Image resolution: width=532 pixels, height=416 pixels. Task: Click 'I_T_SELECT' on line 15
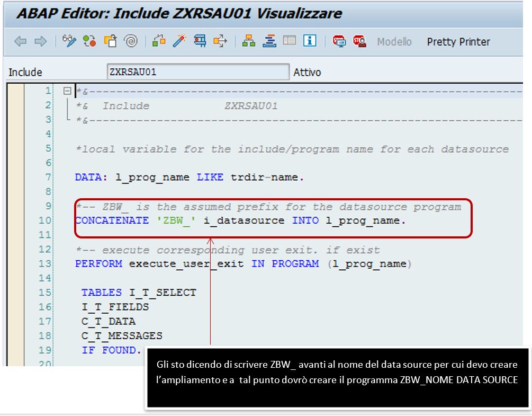(x=163, y=293)
